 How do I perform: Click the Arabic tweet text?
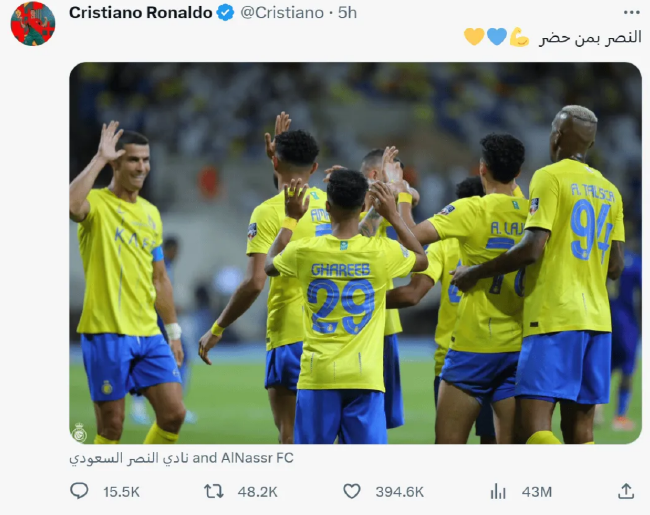(590, 37)
